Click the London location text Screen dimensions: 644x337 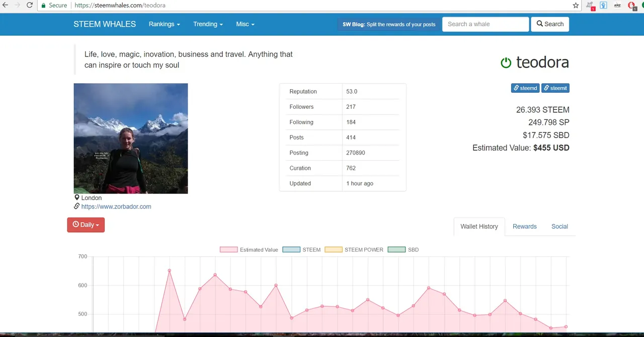coord(92,198)
